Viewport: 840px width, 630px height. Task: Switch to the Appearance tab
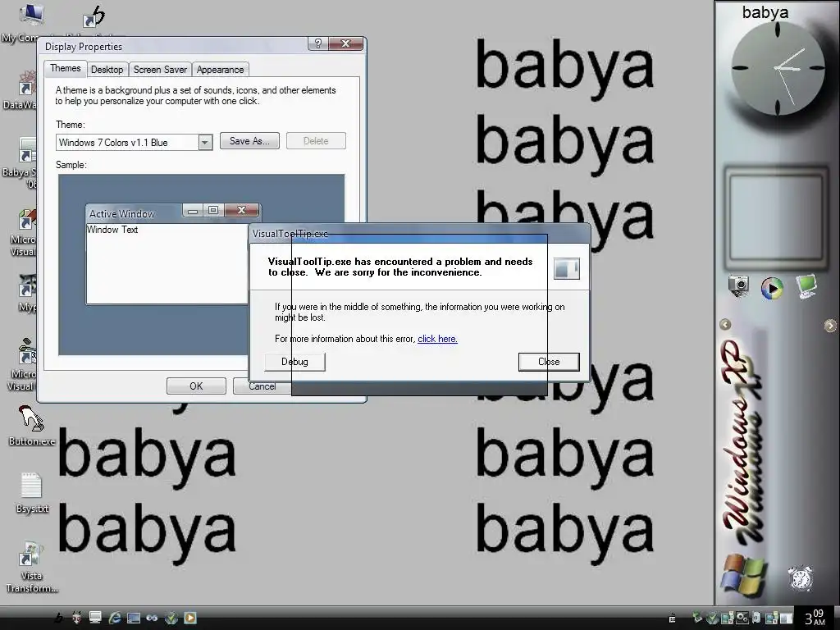click(220, 70)
